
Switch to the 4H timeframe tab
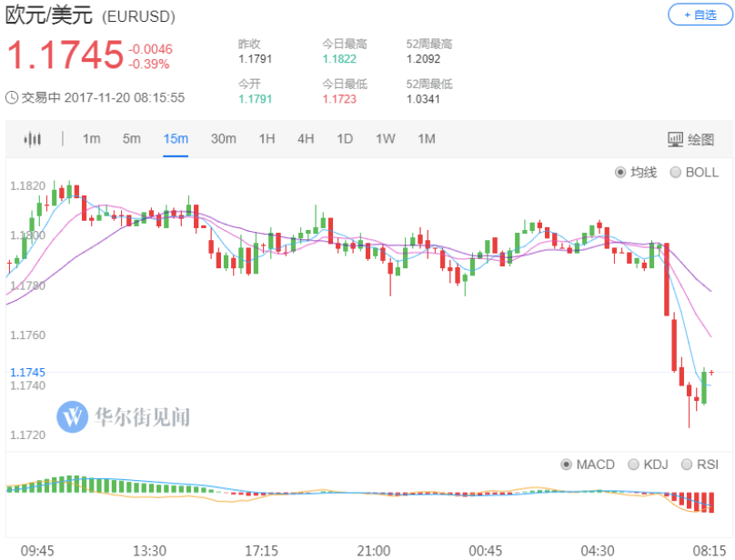click(306, 139)
